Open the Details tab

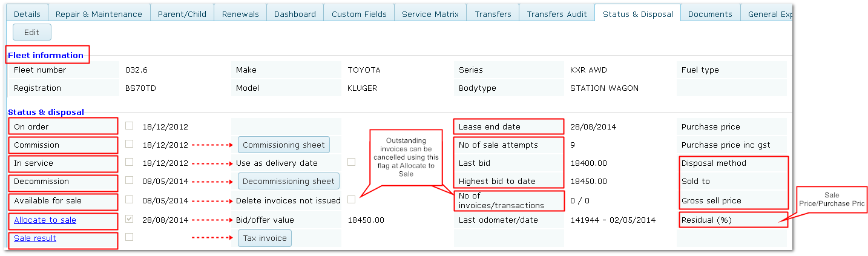pyautogui.click(x=27, y=13)
